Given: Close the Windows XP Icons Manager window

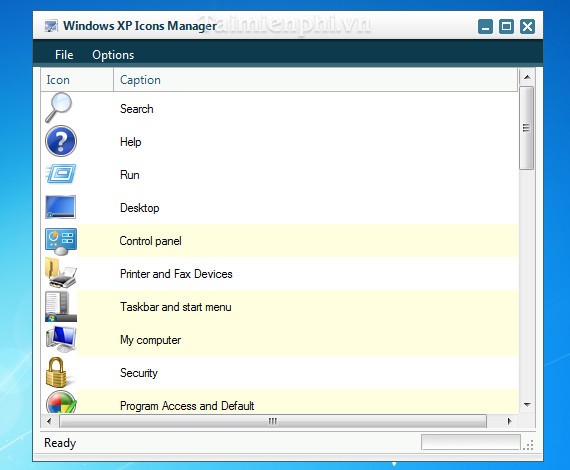Looking at the screenshot, I should point(527,27).
